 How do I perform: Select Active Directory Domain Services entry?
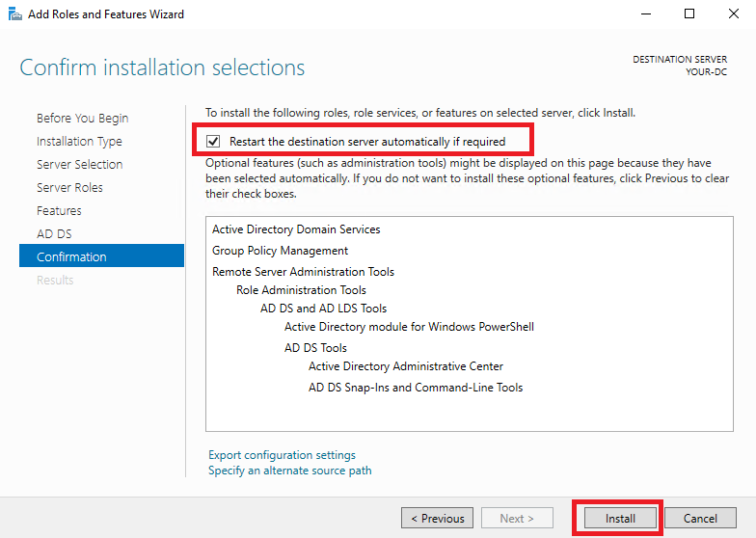(296, 229)
